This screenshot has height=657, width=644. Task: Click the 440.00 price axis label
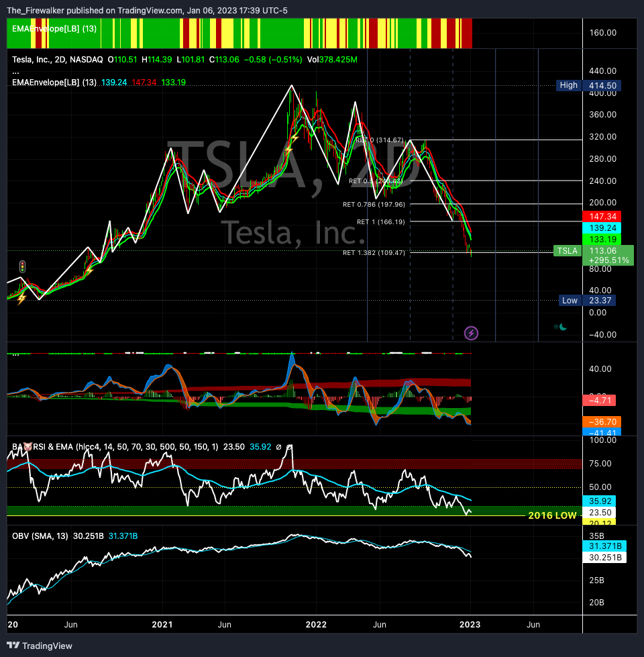[602, 71]
